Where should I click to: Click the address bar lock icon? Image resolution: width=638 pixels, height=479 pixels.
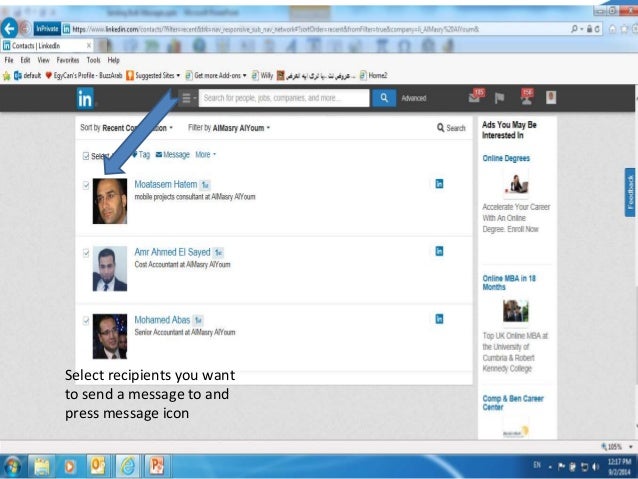tap(589, 29)
